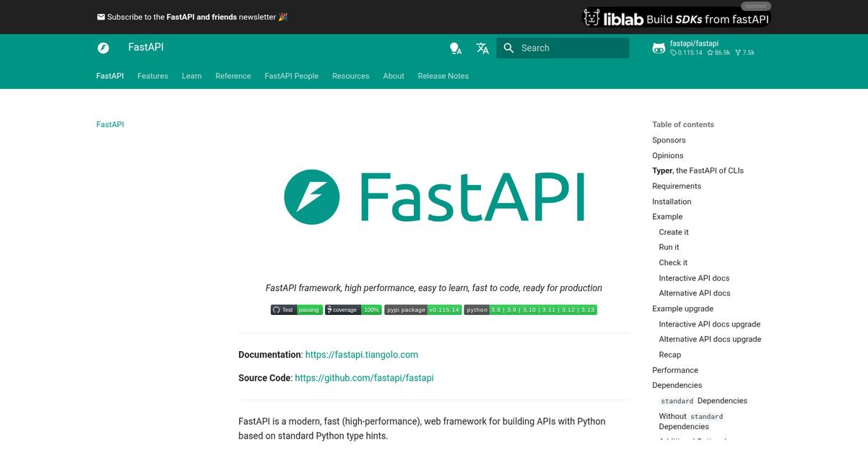The width and height of the screenshot is (868, 453).
Task: Open the Features tab
Action: tap(153, 76)
